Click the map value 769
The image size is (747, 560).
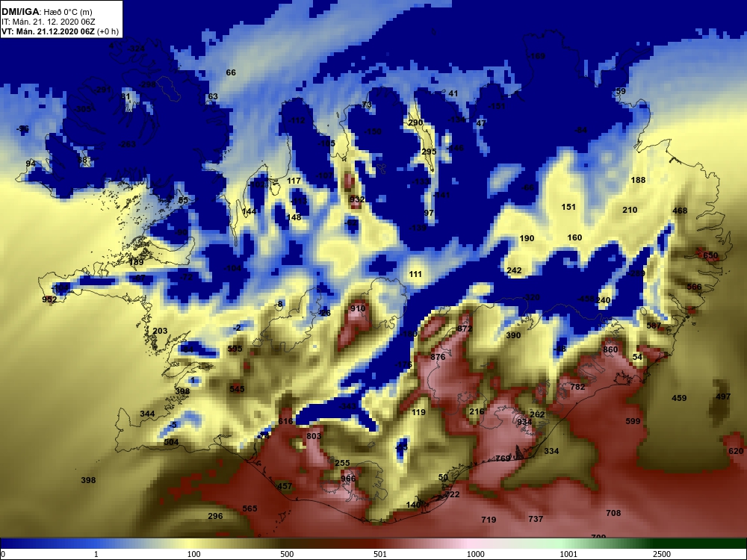point(503,458)
